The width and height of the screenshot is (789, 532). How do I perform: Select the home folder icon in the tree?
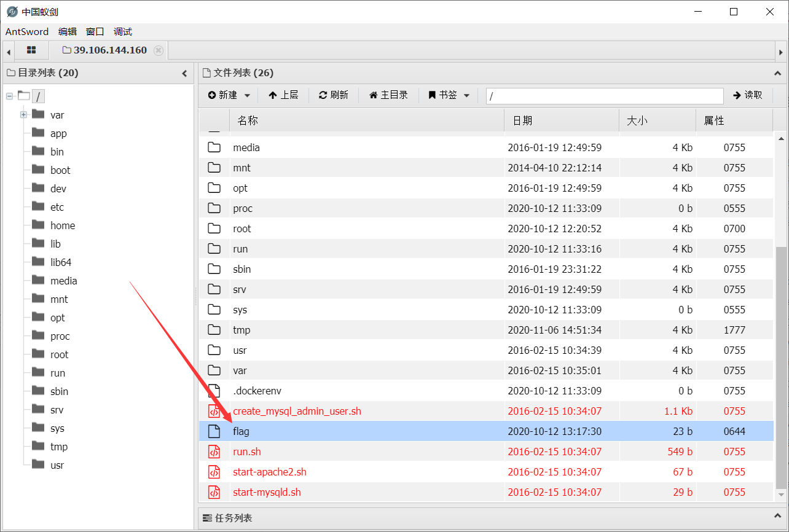click(x=39, y=225)
